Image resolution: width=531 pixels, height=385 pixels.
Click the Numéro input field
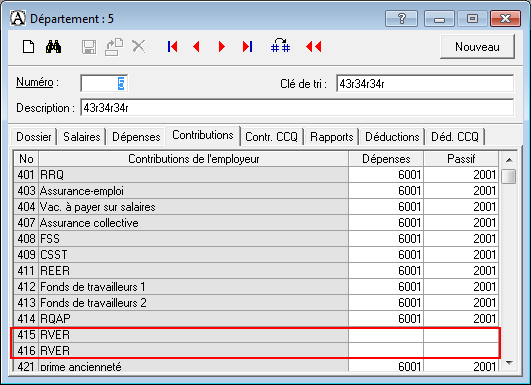(104, 83)
